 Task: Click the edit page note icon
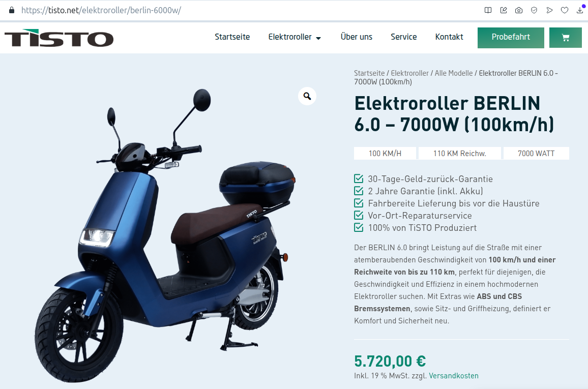(x=504, y=10)
